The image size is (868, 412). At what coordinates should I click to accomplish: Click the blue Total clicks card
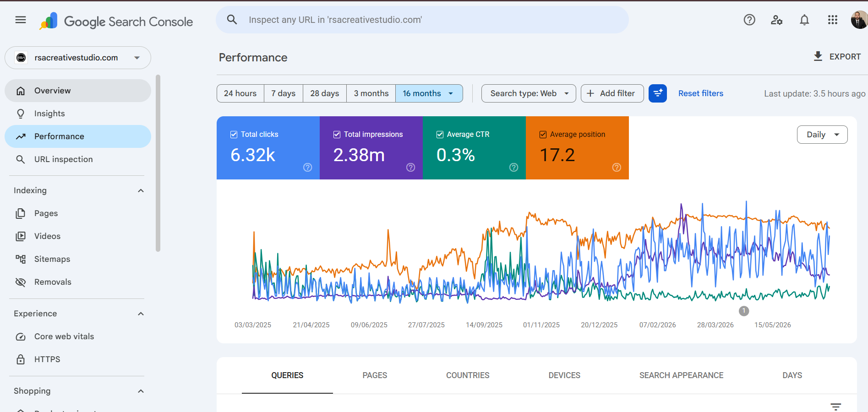268,148
